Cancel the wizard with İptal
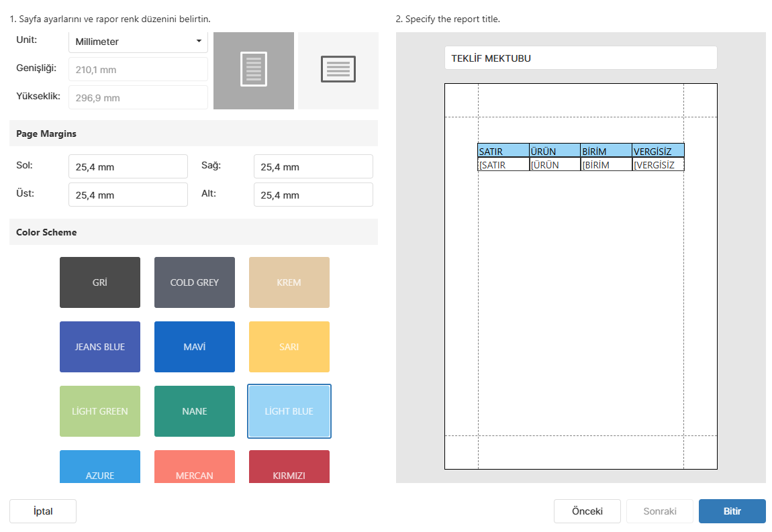This screenshot has width=772, height=532. (x=43, y=511)
